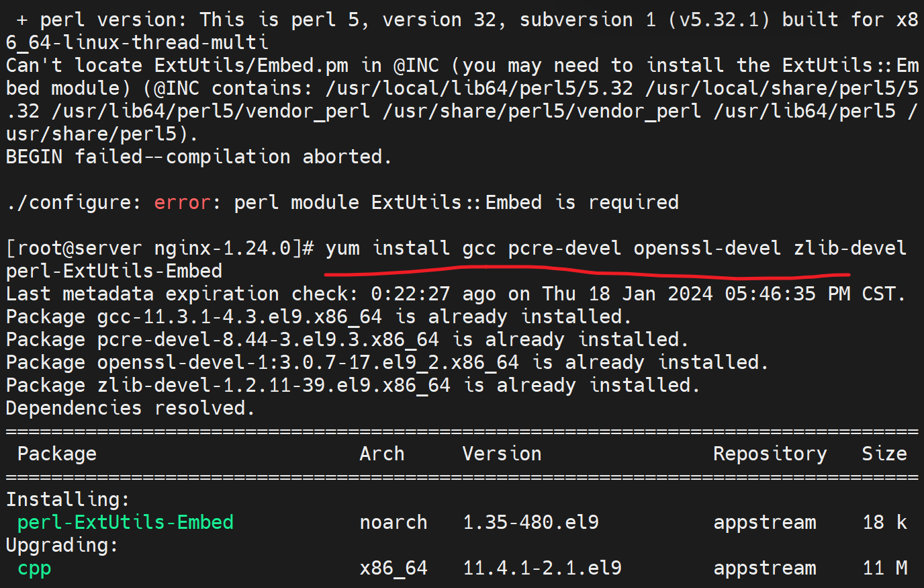Click the red word "error" in configure output
Screen dimensions: 924x588
[x=181, y=202]
